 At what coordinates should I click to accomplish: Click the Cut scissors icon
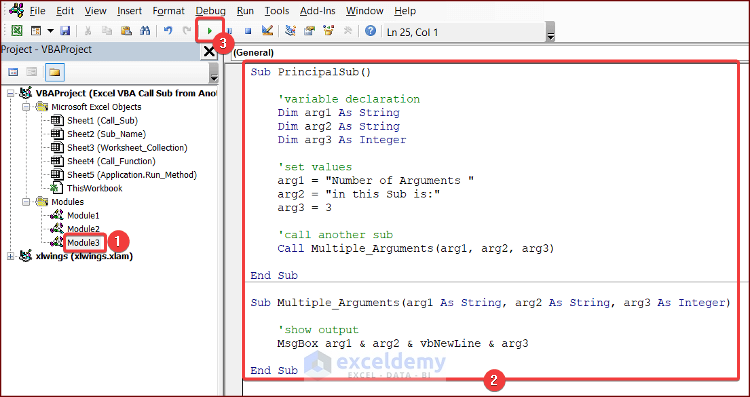click(88, 31)
